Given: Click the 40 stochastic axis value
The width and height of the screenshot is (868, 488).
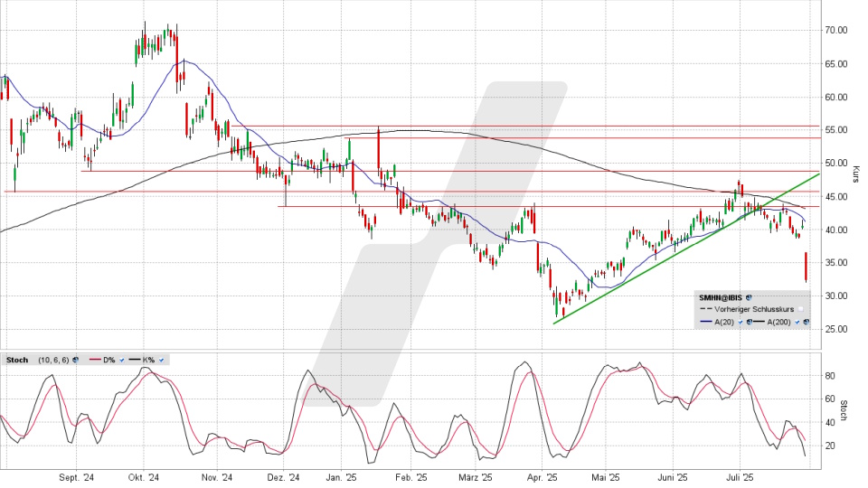Looking at the screenshot, I should coord(829,422).
